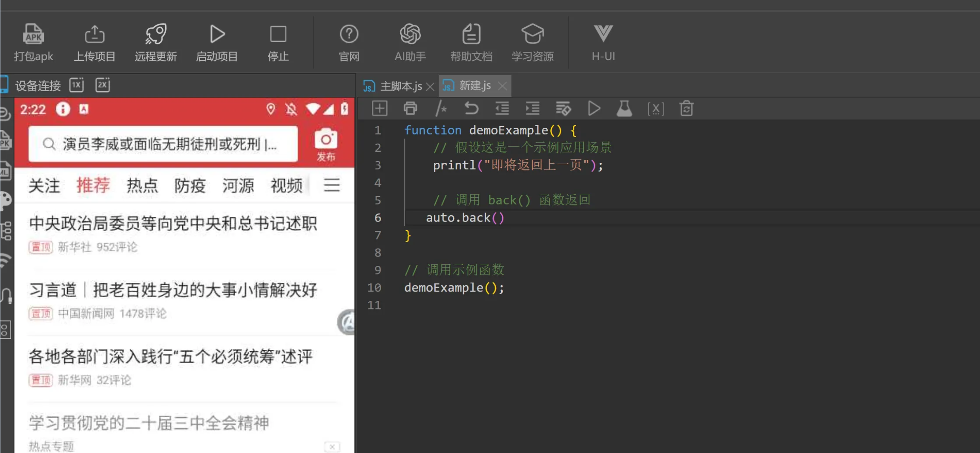Decrease indent in editor toolbar
This screenshot has width=980, height=453.
pyautogui.click(x=502, y=109)
